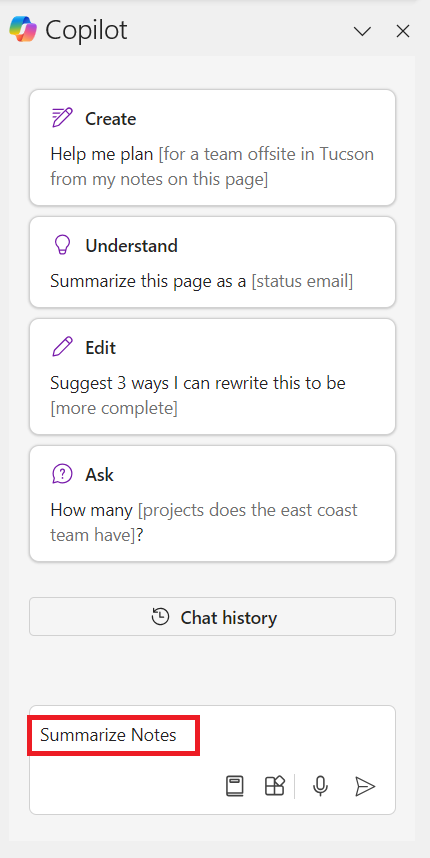The height and width of the screenshot is (858, 430).
Task: Click 'How many' prompt text
Action: [x=91, y=510]
